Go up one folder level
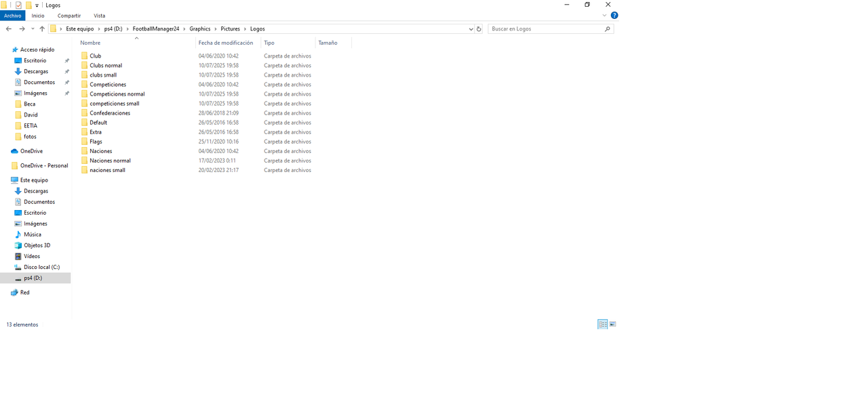Viewport: 868px width, 397px height. pos(42,29)
